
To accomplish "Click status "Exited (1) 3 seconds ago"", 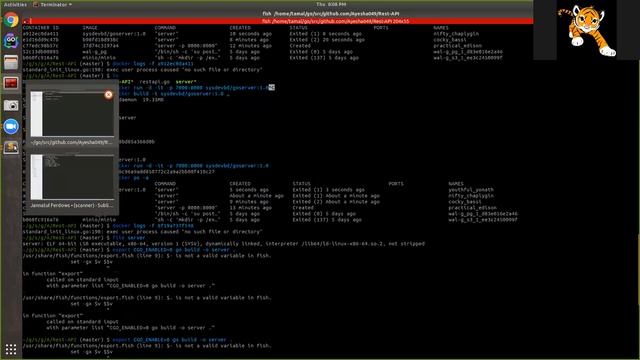I will coord(328,190).
